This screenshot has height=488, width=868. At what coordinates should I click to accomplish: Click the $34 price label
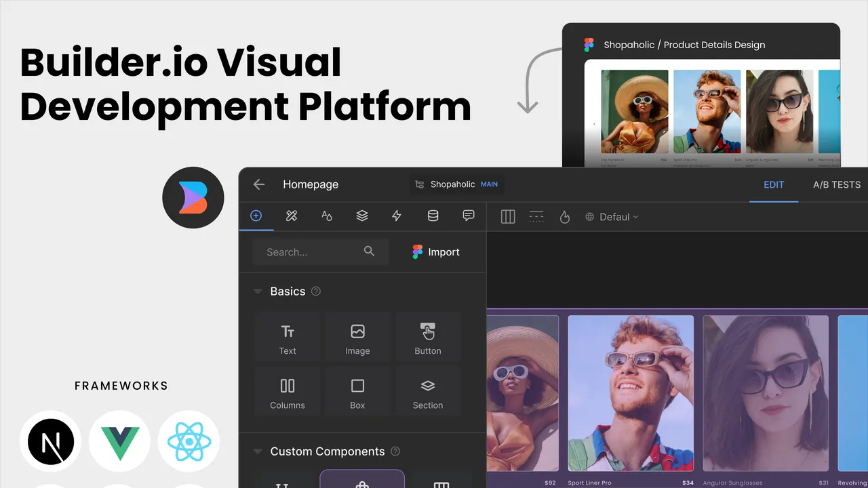pyautogui.click(x=688, y=483)
